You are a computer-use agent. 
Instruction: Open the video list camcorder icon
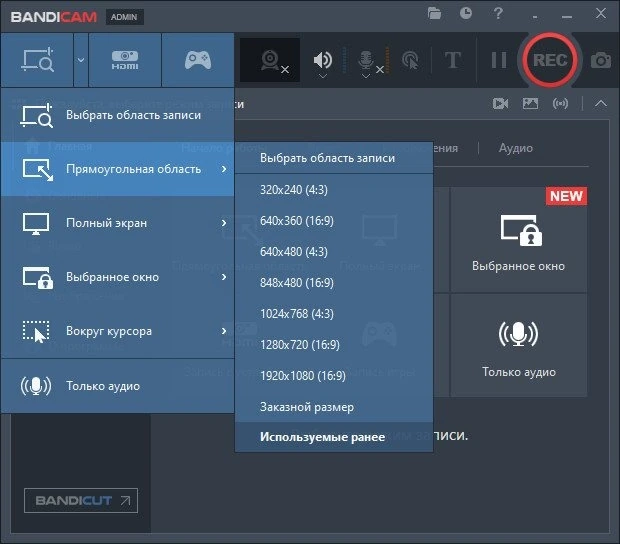[500, 104]
